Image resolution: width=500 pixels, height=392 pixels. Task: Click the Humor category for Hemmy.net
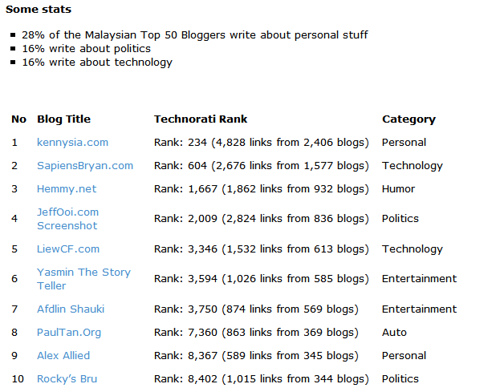pyautogui.click(x=398, y=189)
